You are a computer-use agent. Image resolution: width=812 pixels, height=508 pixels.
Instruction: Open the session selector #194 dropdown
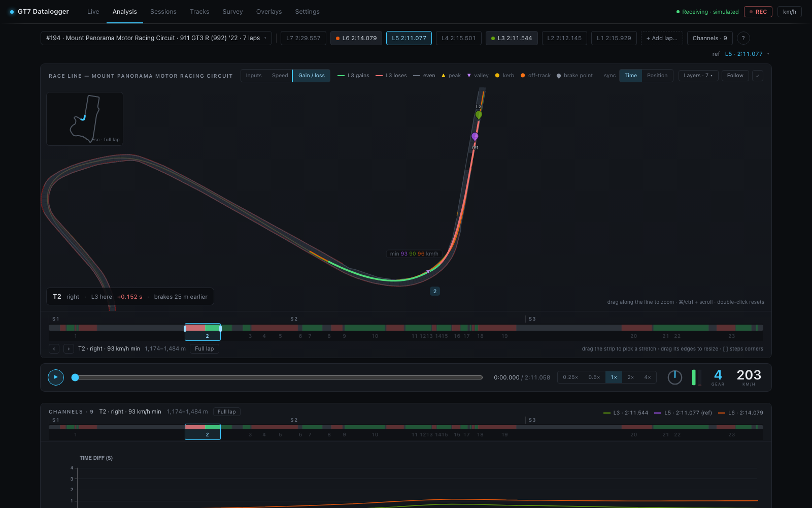click(x=156, y=38)
